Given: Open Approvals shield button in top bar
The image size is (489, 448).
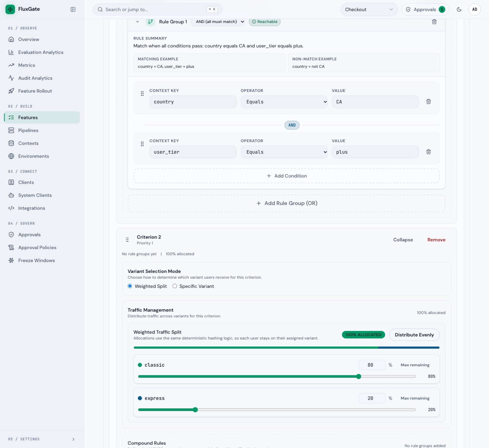Looking at the screenshot, I should click(425, 9).
